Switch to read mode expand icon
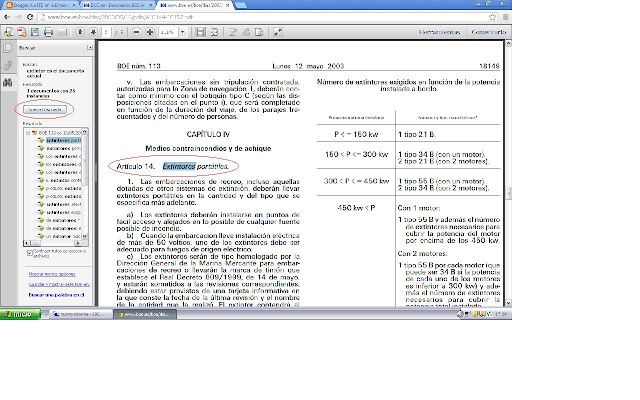Image resolution: width=640 pixels, height=400 pixels. [278, 32]
